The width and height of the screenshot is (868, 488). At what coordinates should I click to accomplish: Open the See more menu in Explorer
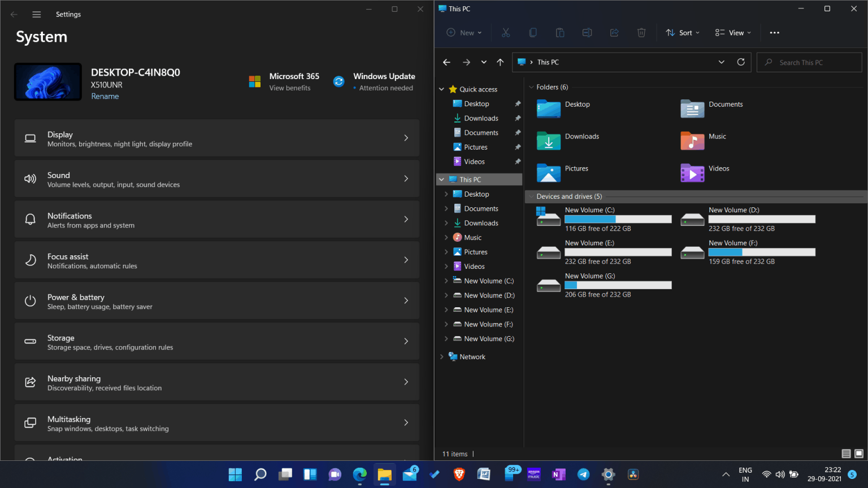[774, 32]
